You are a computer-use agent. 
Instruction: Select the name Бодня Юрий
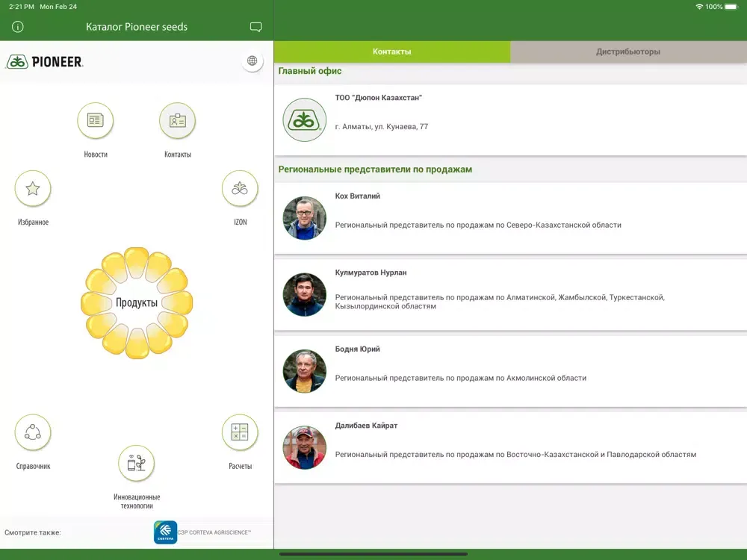(357, 349)
